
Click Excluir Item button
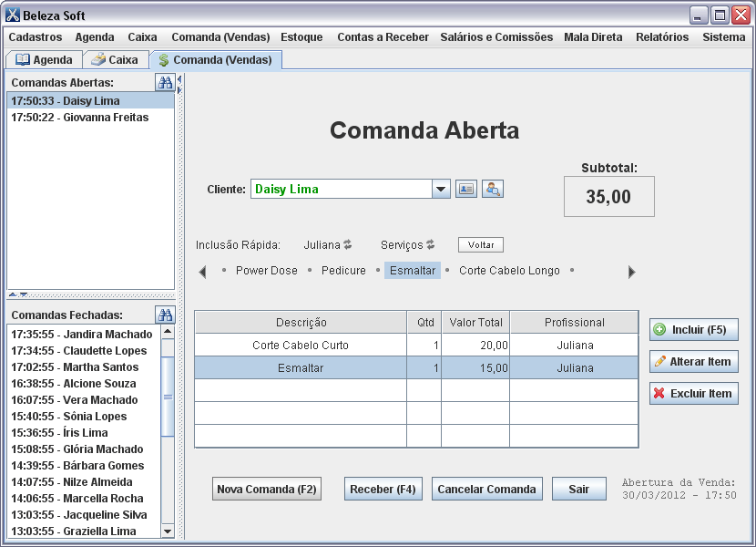693,394
